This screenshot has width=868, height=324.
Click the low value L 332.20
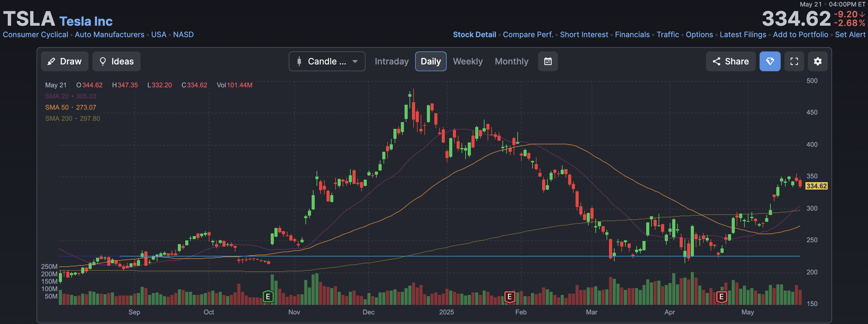click(x=160, y=85)
